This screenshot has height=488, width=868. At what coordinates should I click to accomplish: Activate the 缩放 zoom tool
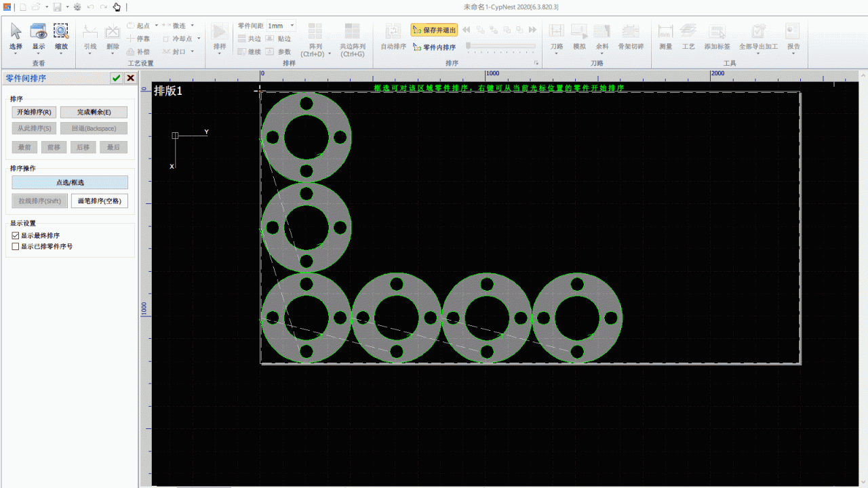(x=61, y=35)
